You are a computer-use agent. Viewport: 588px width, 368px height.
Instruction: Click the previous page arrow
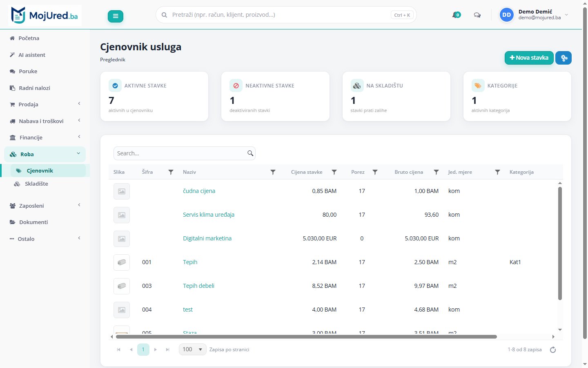(131, 350)
